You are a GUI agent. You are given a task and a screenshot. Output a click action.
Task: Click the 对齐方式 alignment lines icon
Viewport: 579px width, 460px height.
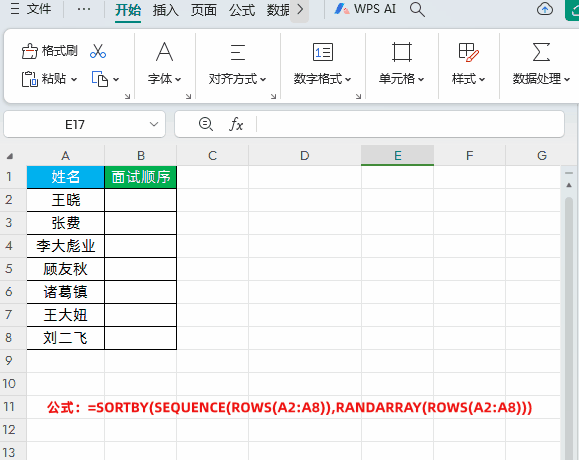[x=237, y=52]
